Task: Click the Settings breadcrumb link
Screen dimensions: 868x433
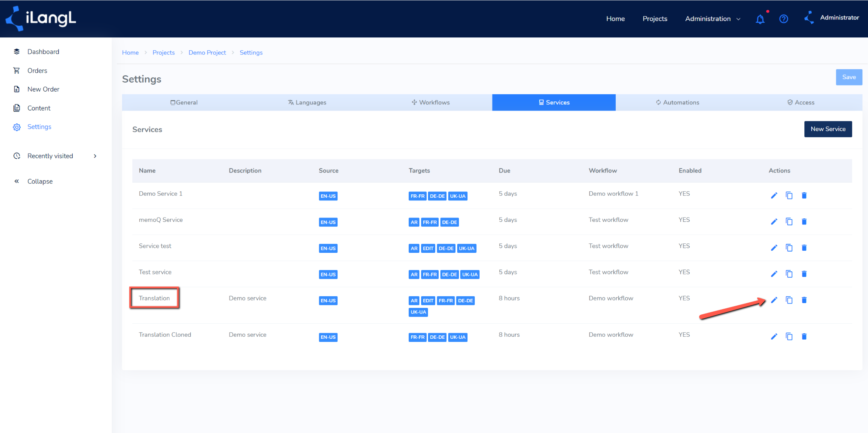Action: click(x=251, y=52)
